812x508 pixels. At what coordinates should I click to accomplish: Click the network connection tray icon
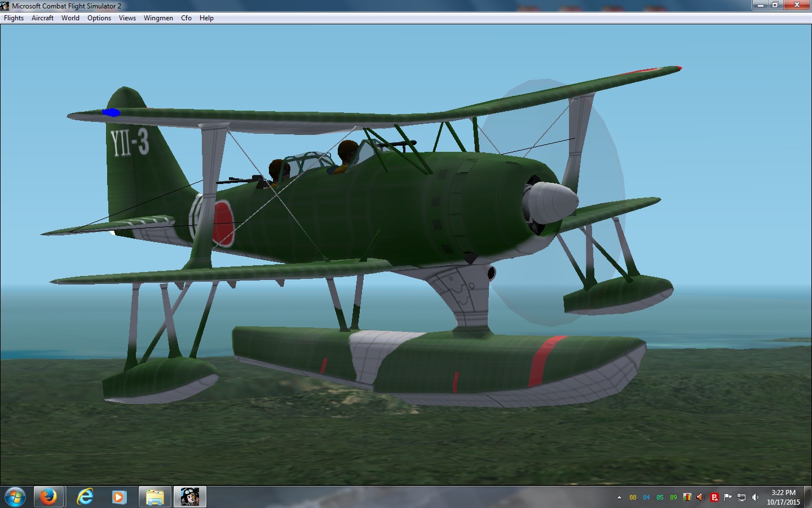click(742, 497)
